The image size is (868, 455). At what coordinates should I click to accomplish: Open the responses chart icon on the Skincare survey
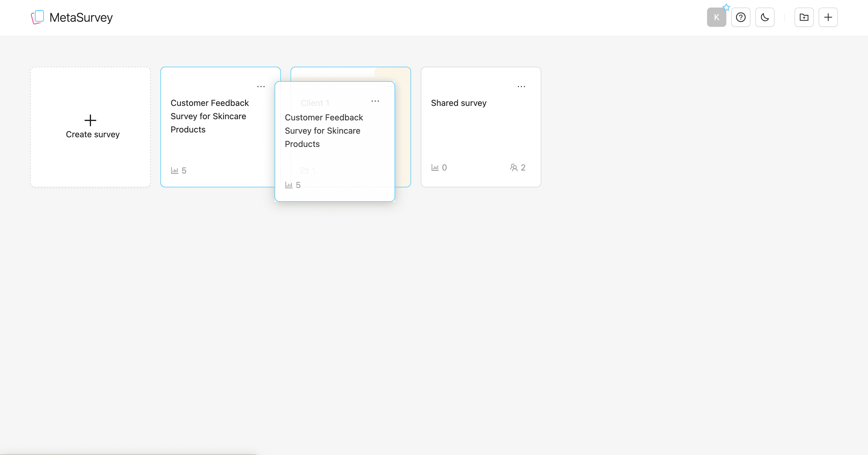tap(175, 170)
